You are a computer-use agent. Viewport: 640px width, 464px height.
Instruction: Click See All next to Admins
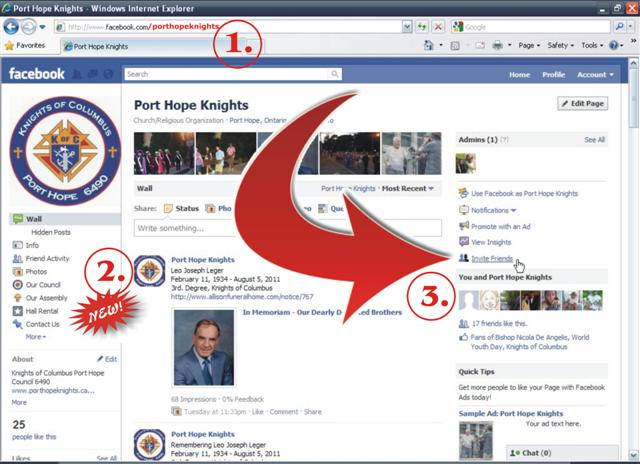[594, 140]
